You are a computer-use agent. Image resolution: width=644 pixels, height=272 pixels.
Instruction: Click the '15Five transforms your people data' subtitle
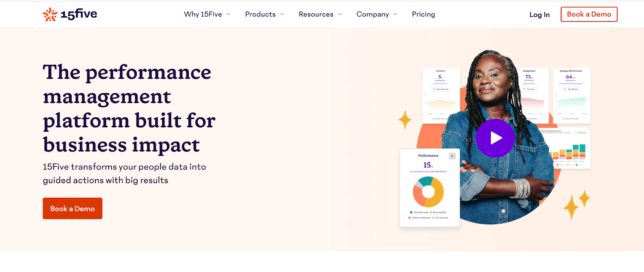pyautogui.click(x=124, y=174)
